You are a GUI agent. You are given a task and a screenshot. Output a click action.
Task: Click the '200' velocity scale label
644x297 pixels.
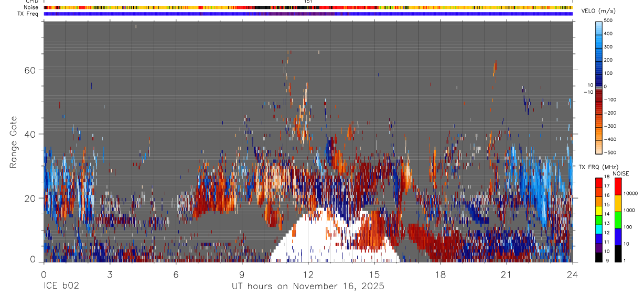608,60
